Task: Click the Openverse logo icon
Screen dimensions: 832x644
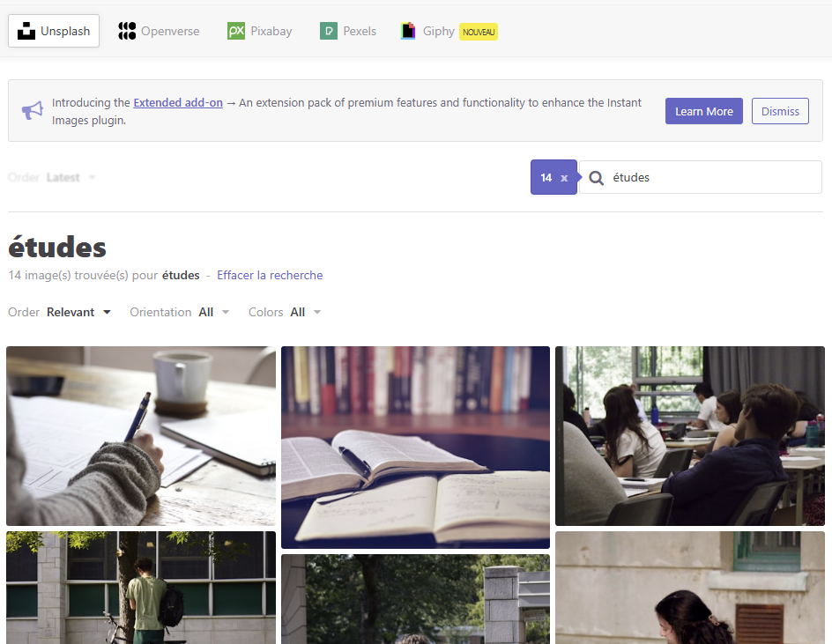Action: pos(127,31)
